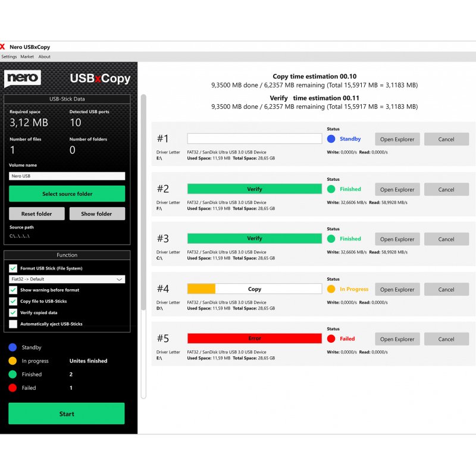Toggle Verify copied data checkbox

pyautogui.click(x=13, y=313)
